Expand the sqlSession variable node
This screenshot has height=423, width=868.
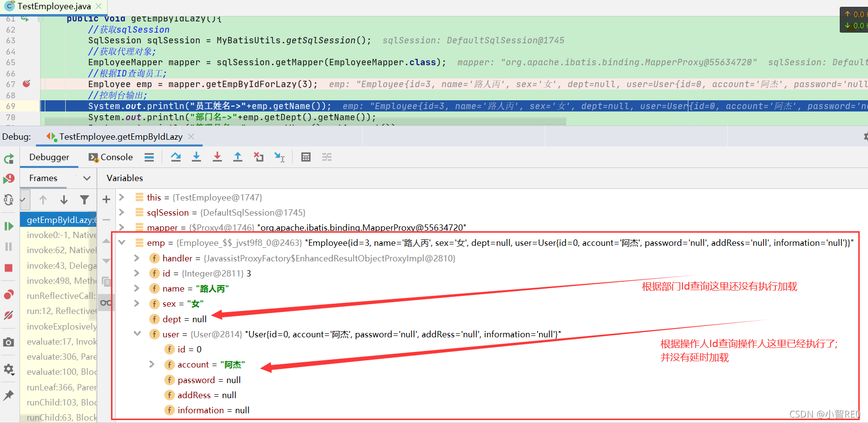[x=122, y=212]
